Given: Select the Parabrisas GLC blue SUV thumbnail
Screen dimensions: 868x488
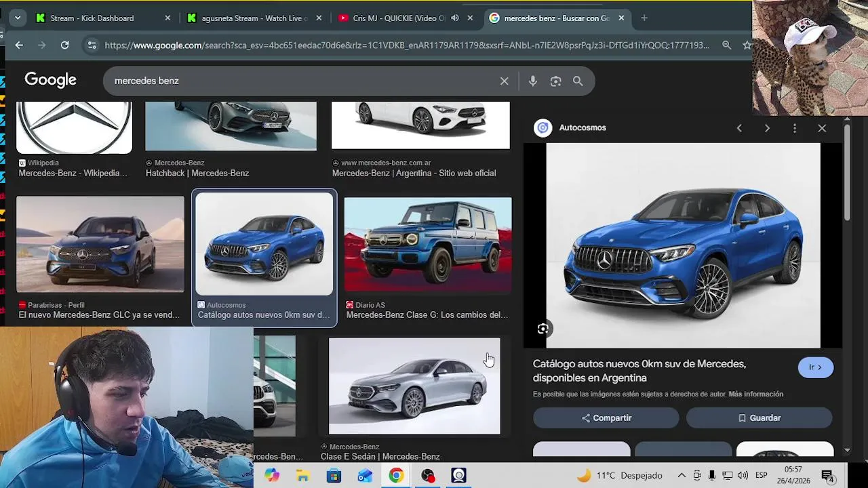Looking at the screenshot, I should (x=100, y=245).
